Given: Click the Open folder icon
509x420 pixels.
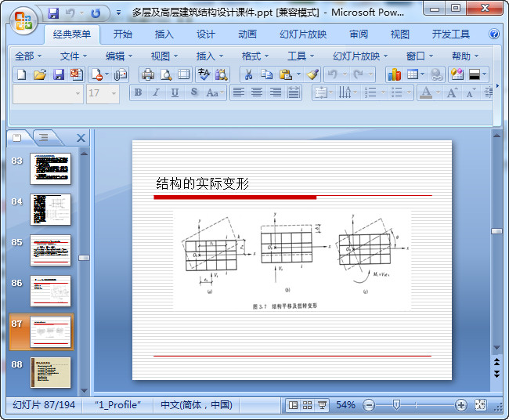Looking at the screenshot, I should [40, 74].
